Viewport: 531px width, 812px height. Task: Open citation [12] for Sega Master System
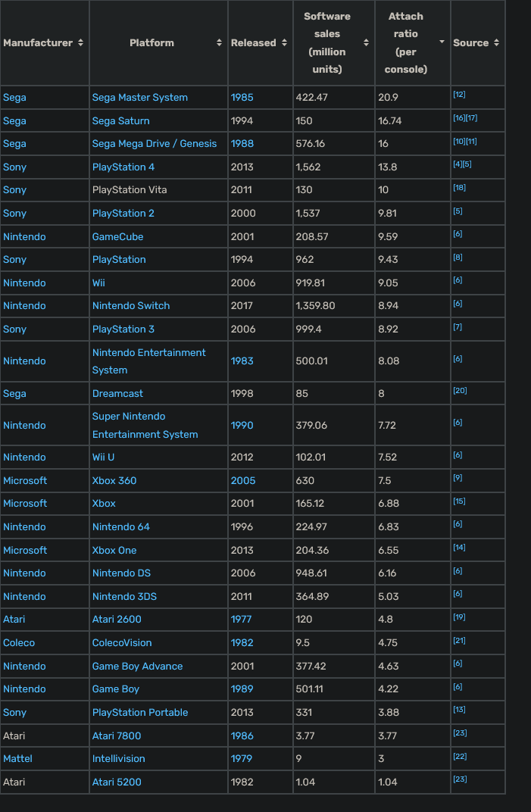click(459, 95)
